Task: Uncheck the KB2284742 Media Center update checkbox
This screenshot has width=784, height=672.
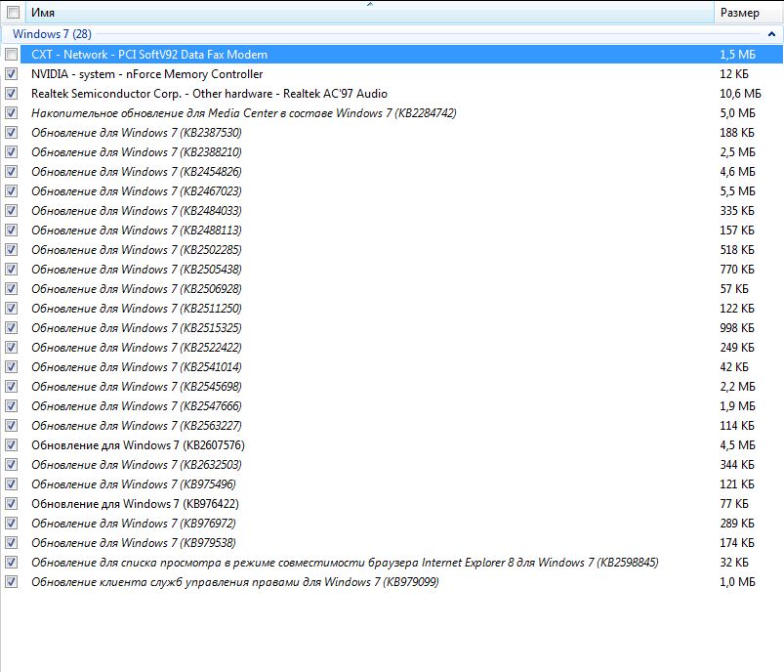Action: (11, 113)
